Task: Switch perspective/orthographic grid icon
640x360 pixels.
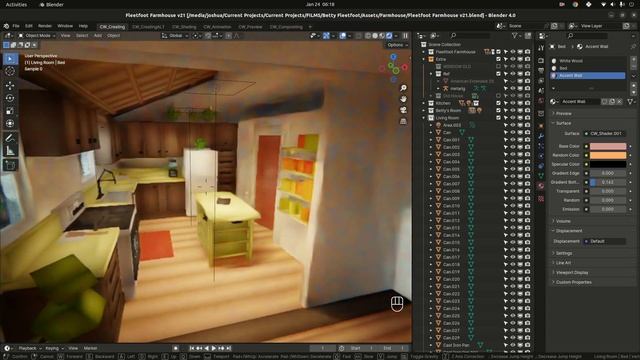Action: (x=403, y=121)
